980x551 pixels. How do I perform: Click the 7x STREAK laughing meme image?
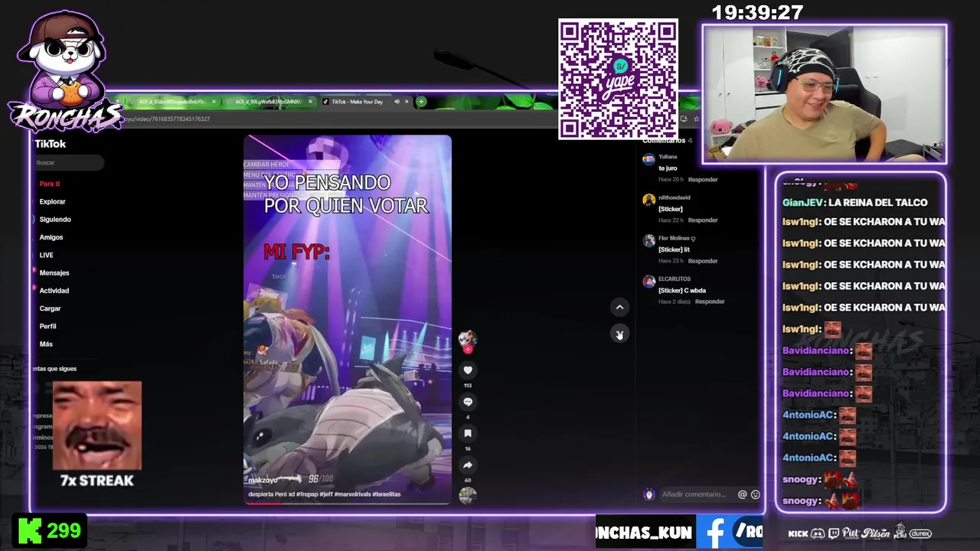(96, 425)
